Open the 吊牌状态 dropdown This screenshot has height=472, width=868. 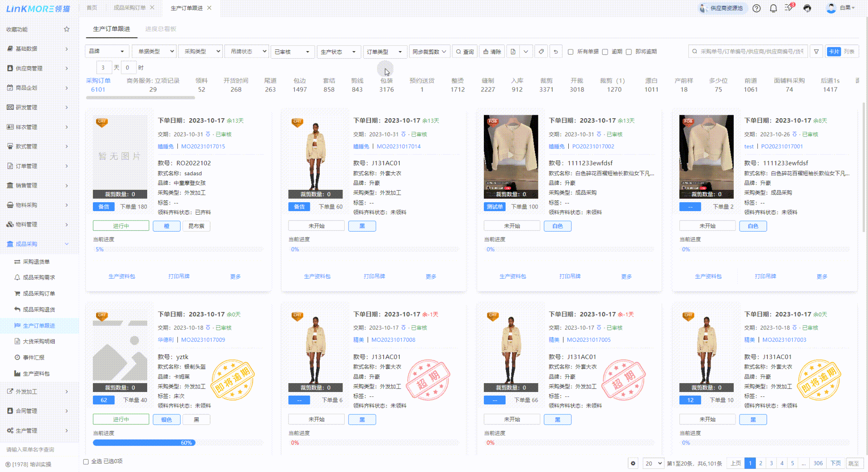coord(247,52)
